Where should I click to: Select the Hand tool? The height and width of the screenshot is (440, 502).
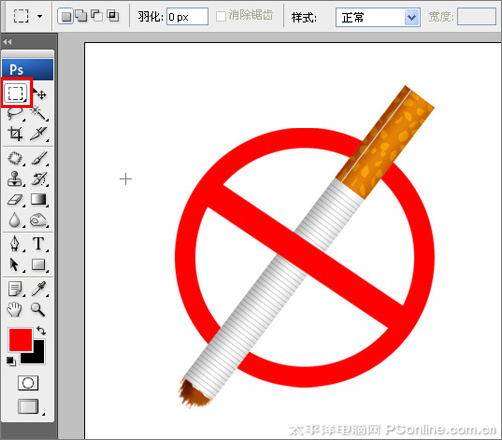pos(14,309)
